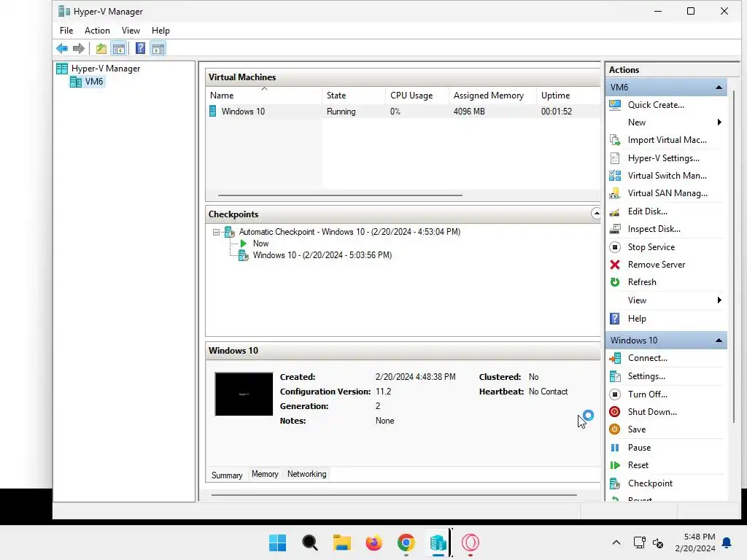Viewport: 747px width, 560px height.
Task: Click the Import Virtual Machine icon
Action: 615,140
